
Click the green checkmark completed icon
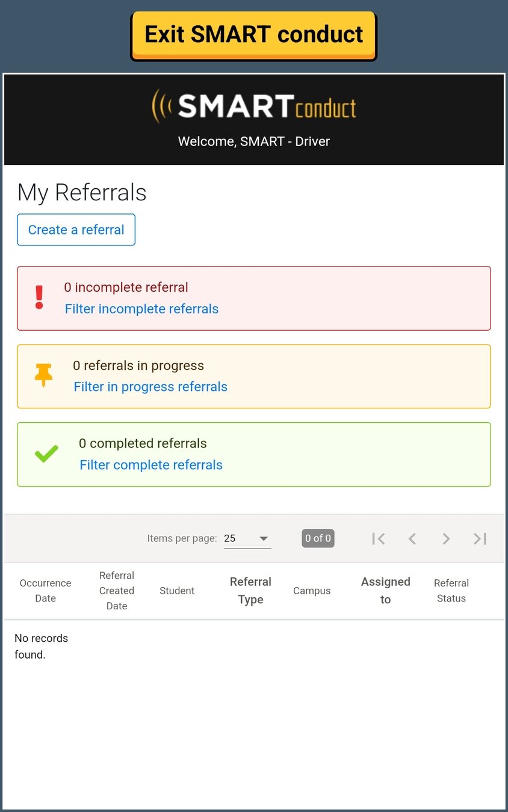point(46,454)
